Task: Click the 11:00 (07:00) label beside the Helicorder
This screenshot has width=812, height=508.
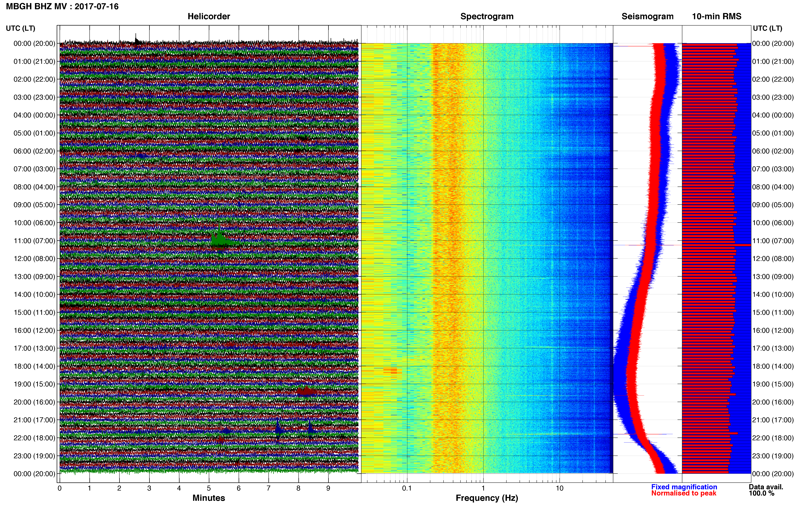Action: [34, 241]
